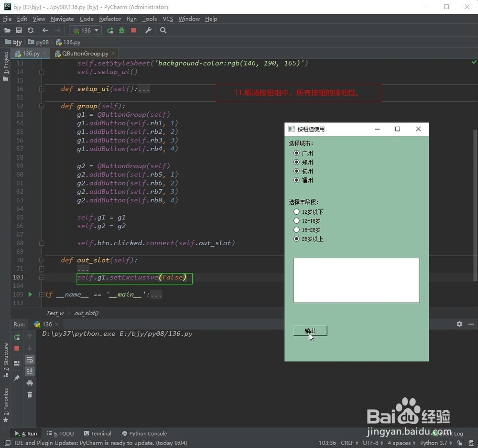This screenshot has width=478, height=448.
Task: Open the Navigate menu
Action: pyautogui.click(x=62, y=19)
